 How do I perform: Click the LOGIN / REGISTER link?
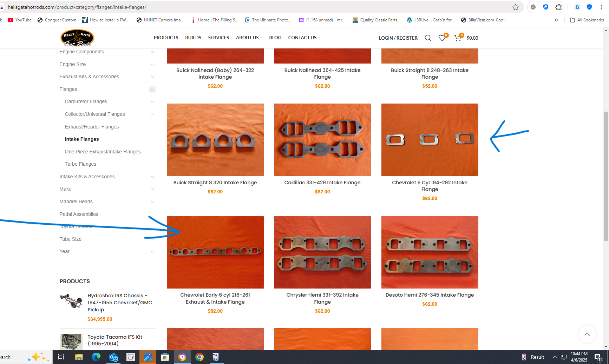(398, 38)
